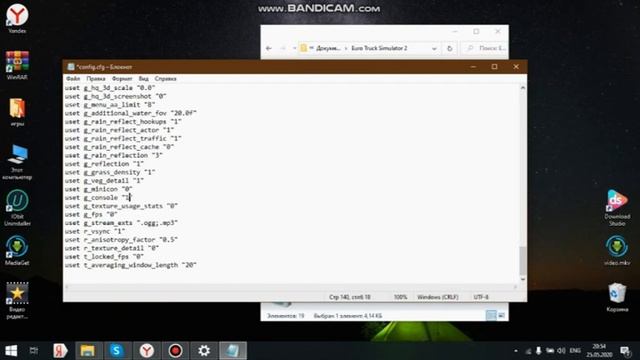This screenshot has width=640, height=360.
Task: Switch to Notepad on the taskbar
Action: coord(233,351)
